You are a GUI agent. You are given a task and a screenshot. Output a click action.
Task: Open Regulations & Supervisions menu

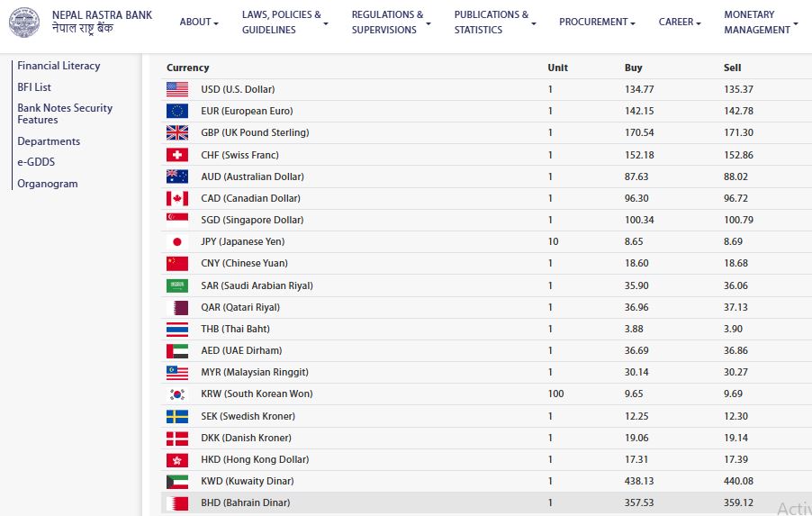pos(391,23)
